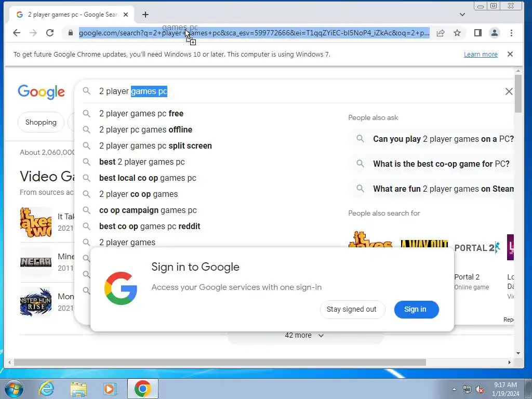Click the Stay signed out button
532x399 pixels.
[x=352, y=310]
